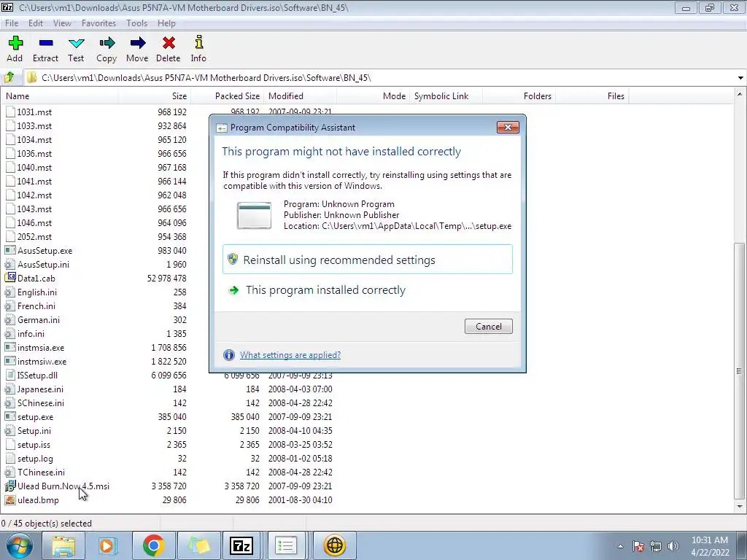Select the instmsia.exe file icon
Image resolution: width=747 pixels, height=560 pixels.
pyautogui.click(x=10, y=347)
